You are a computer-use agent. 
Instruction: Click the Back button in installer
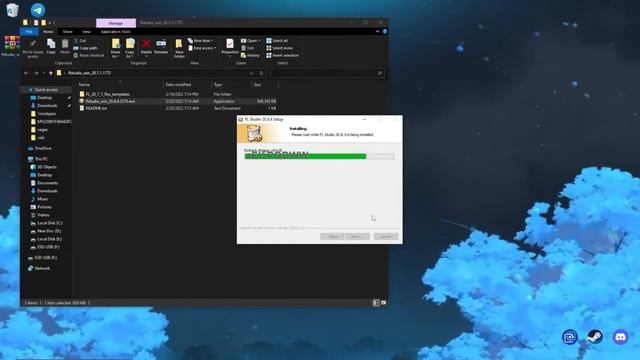(332, 237)
